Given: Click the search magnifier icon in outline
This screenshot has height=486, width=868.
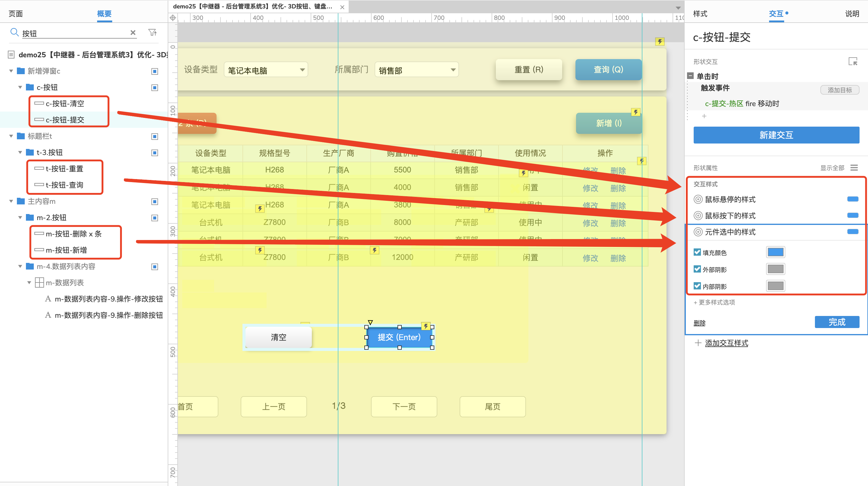Looking at the screenshot, I should tap(14, 32).
